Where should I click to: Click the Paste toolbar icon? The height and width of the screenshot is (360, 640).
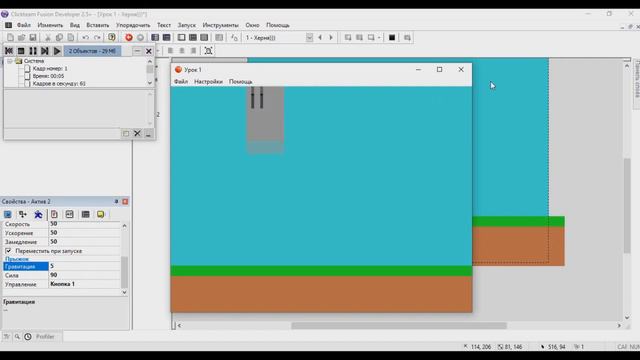[x=71, y=38]
